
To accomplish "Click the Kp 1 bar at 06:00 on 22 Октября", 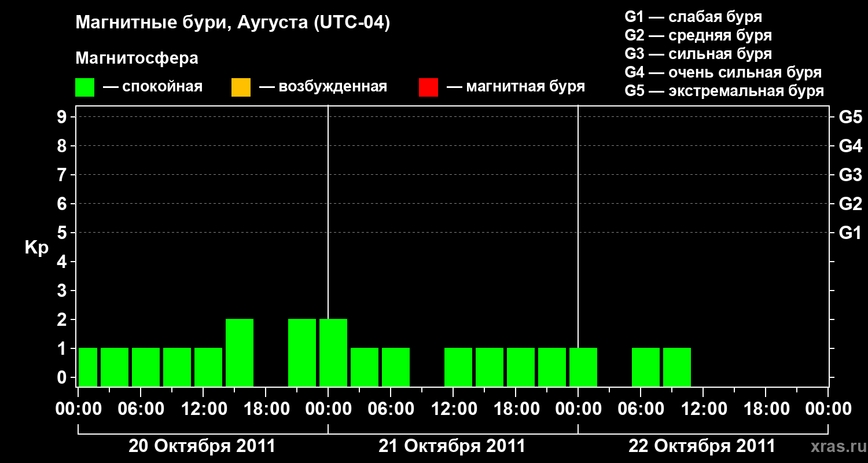I will tap(646, 367).
